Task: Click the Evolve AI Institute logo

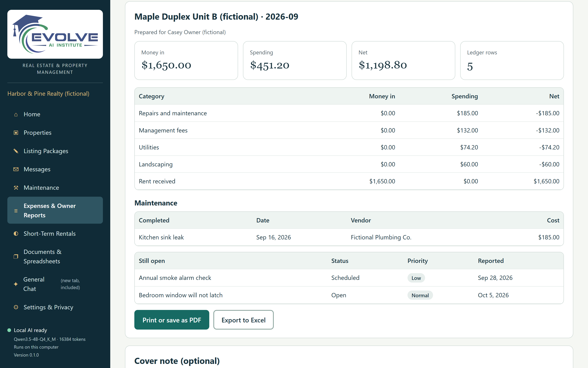Action: click(55, 34)
